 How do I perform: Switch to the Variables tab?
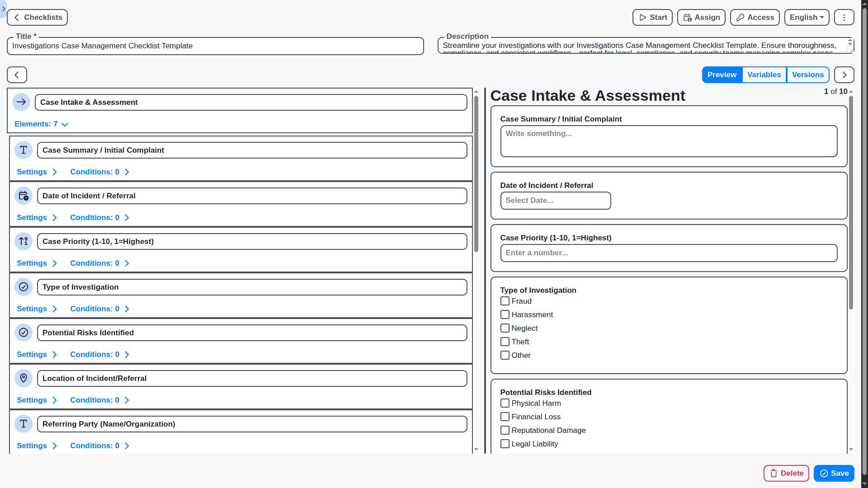point(764,75)
